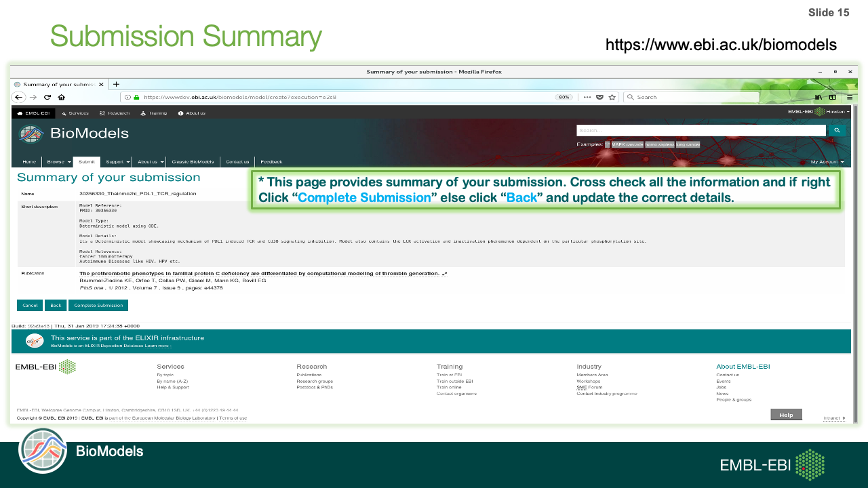Expand the Support dropdown menu
Image resolution: width=868 pixels, height=488 pixels.
(x=118, y=162)
